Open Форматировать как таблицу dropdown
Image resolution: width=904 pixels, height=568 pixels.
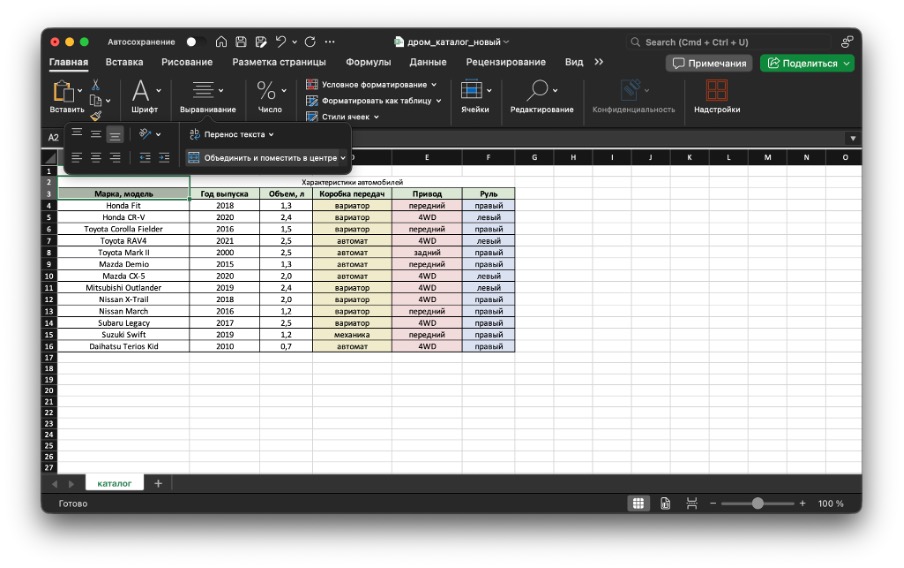coord(374,100)
